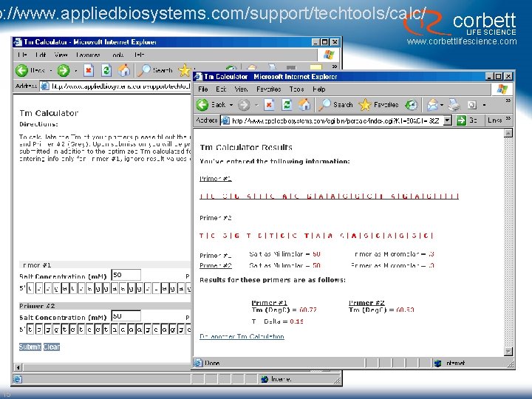This screenshot has width=532, height=399.
Task: Open the Edit menu in the results window
Action: [x=221, y=89]
